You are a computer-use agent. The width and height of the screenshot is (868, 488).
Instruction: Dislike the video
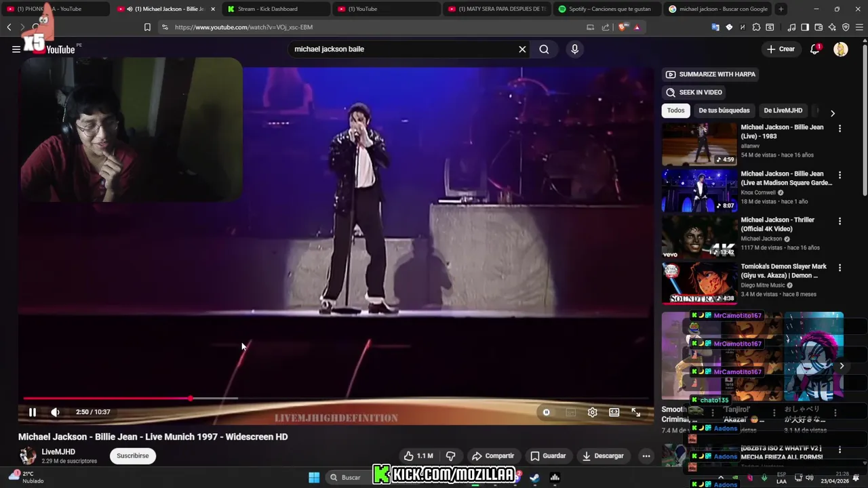[450, 456]
